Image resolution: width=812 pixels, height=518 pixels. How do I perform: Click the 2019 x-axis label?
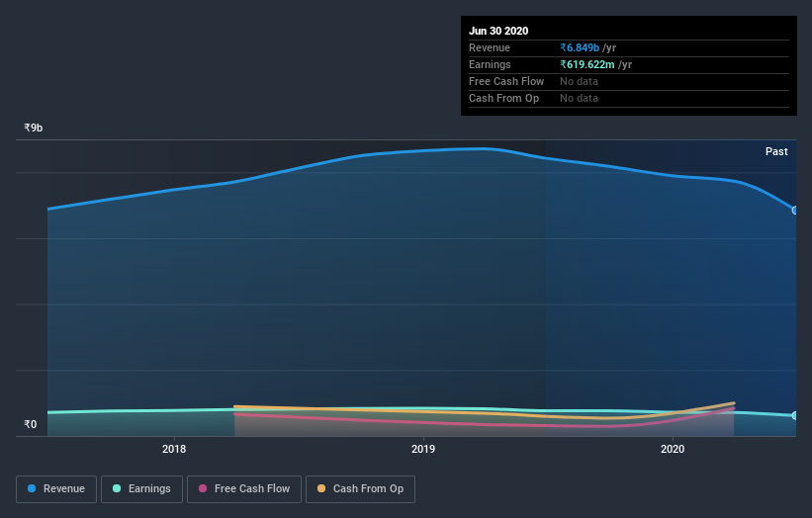pos(423,449)
